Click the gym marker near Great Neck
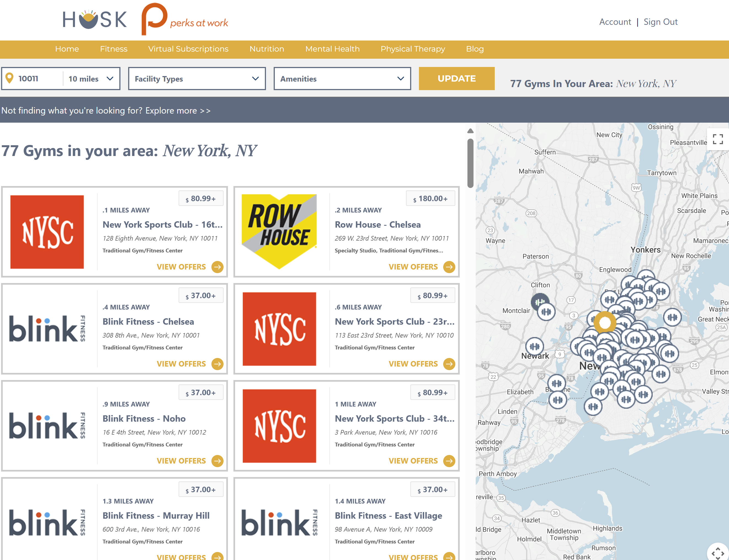Screen dimensions: 729x560 [672, 317]
